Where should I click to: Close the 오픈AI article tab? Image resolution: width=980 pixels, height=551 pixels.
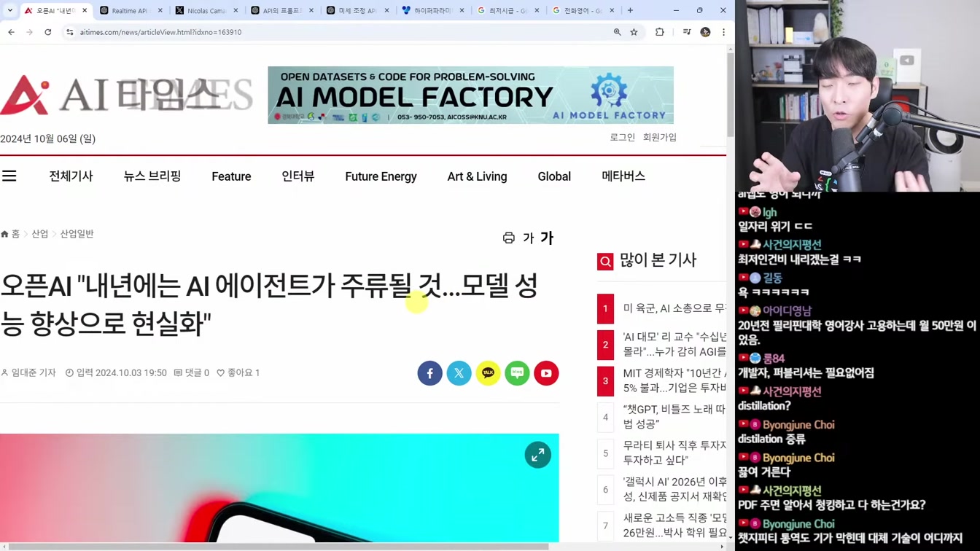tap(85, 10)
